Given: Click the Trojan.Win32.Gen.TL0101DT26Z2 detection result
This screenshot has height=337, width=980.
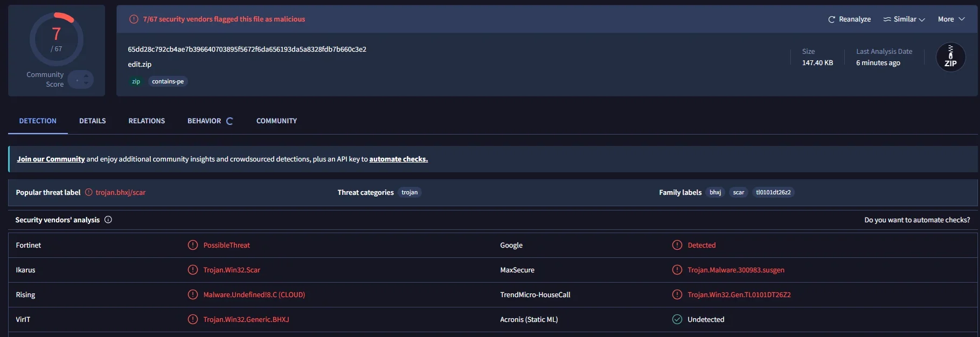Looking at the screenshot, I should [x=739, y=295].
